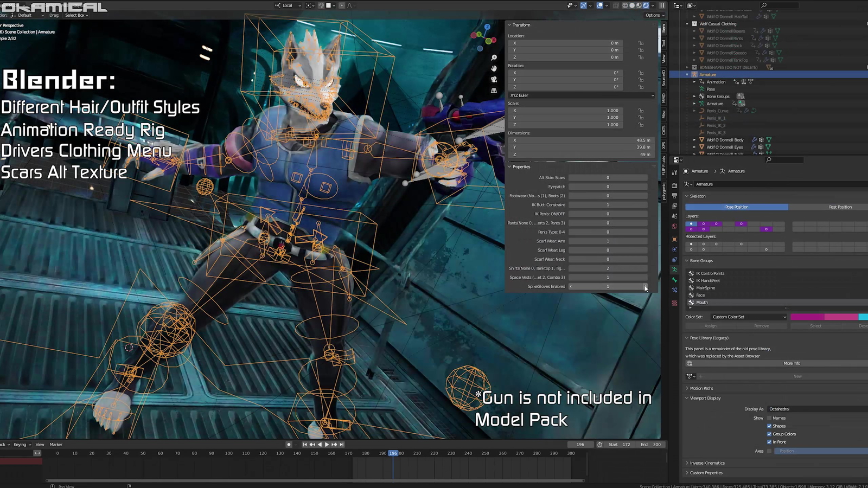The width and height of the screenshot is (868, 488).
Task: Toggle X-ray display icon in header
Action: pos(616,5)
